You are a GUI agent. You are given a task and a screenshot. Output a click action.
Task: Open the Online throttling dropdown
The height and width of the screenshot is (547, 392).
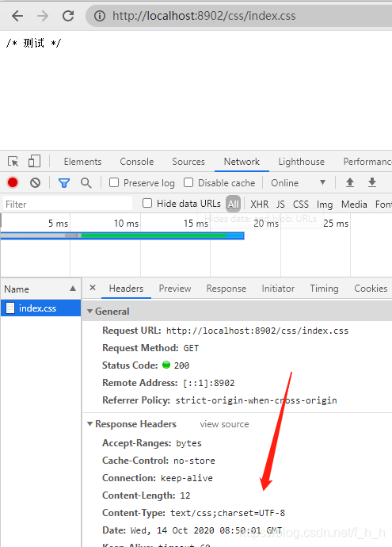pyautogui.click(x=299, y=183)
